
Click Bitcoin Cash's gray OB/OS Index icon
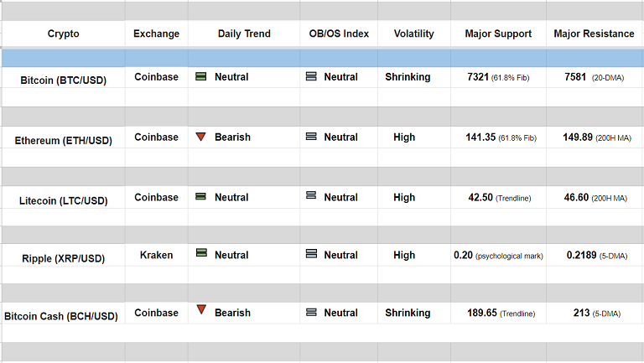point(311,313)
